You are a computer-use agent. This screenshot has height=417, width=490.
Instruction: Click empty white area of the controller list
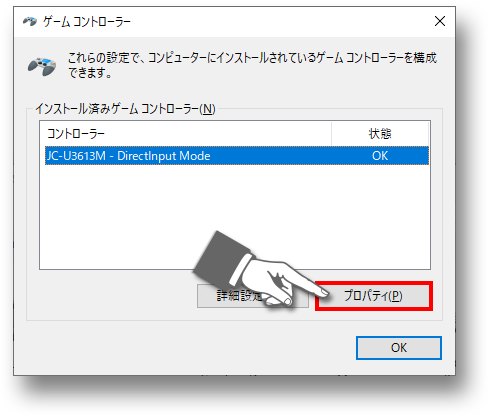(x=133, y=217)
